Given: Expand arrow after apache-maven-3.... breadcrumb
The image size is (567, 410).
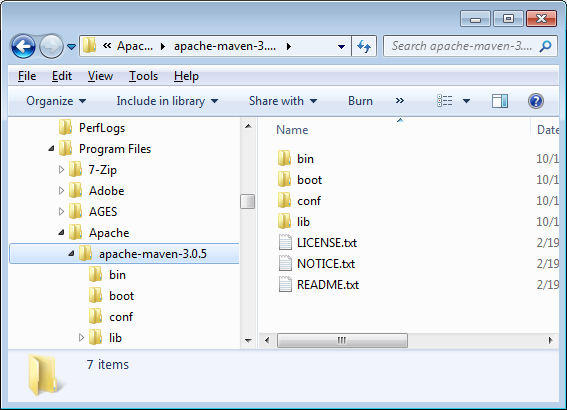Looking at the screenshot, I should coord(289,46).
